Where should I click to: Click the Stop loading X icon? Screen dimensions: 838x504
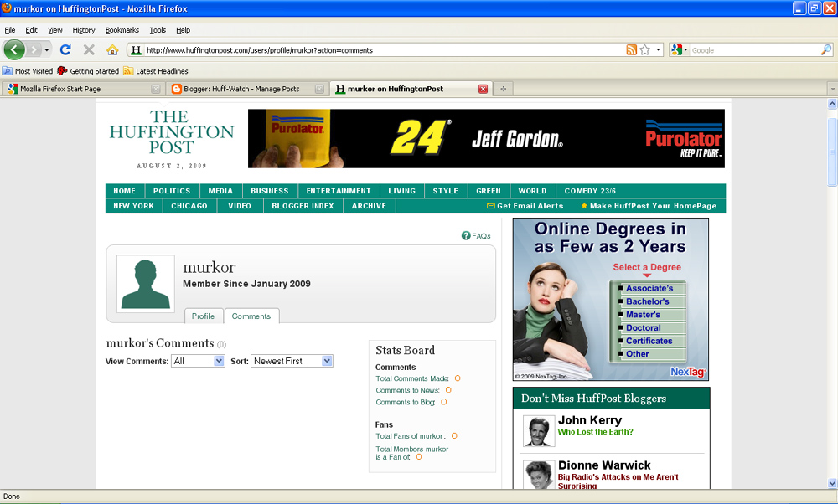pyautogui.click(x=89, y=49)
